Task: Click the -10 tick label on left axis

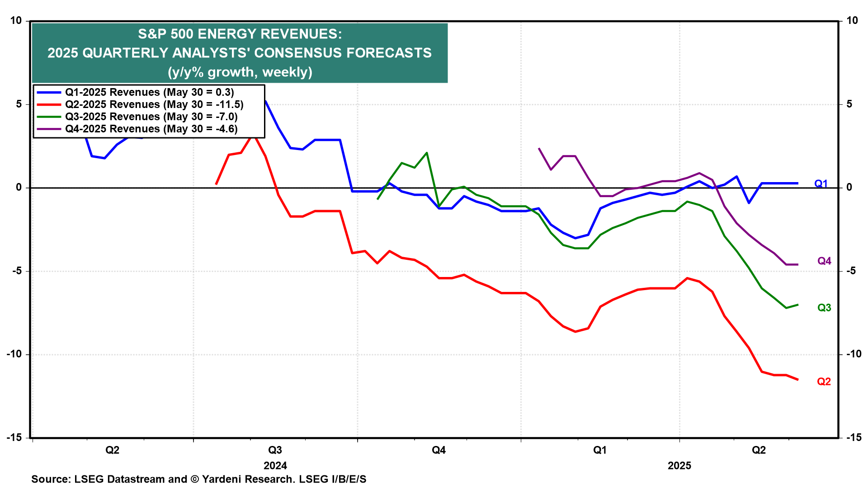Action: (14, 354)
